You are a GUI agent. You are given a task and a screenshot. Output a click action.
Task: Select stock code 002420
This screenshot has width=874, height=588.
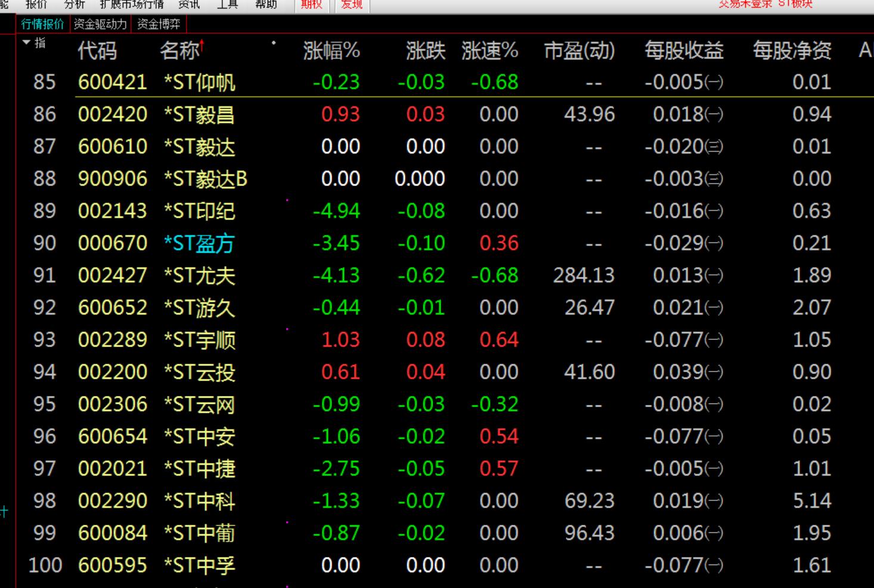(x=113, y=114)
